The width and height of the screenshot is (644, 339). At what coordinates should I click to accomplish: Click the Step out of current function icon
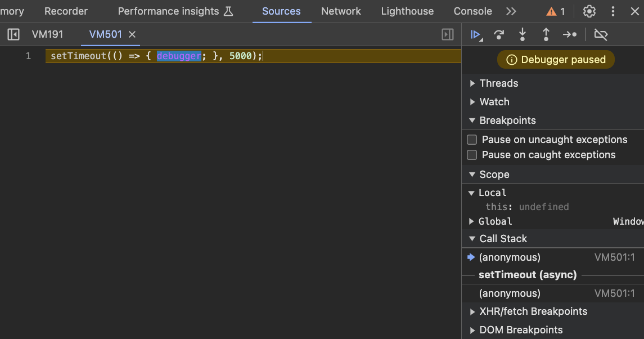tap(546, 34)
